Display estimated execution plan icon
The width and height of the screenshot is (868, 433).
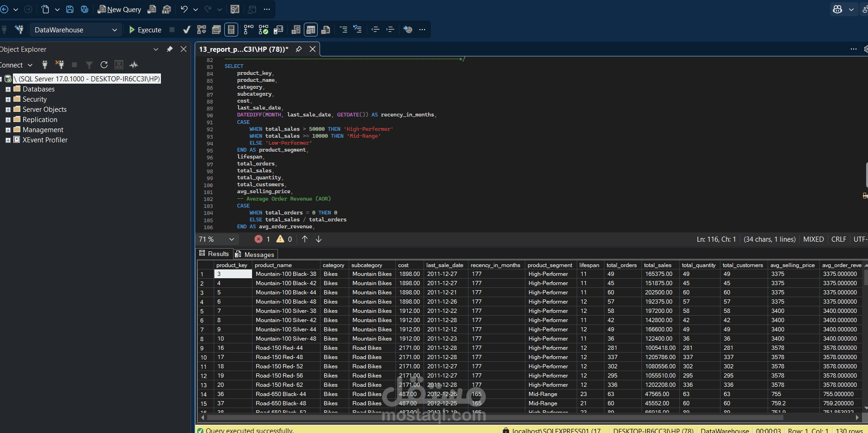pyautogui.click(x=202, y=30)
